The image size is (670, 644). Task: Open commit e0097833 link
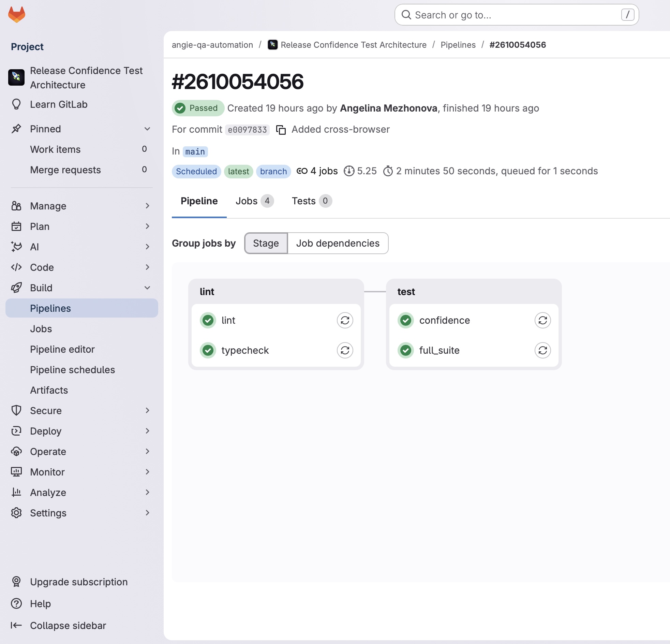coord(247,130)
